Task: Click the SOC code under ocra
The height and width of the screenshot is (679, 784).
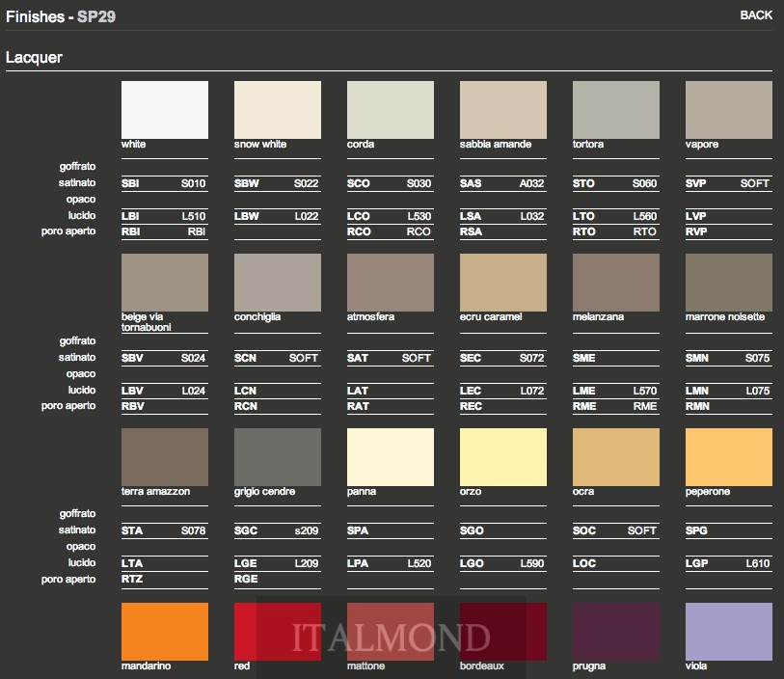Action: click(584, 530)
